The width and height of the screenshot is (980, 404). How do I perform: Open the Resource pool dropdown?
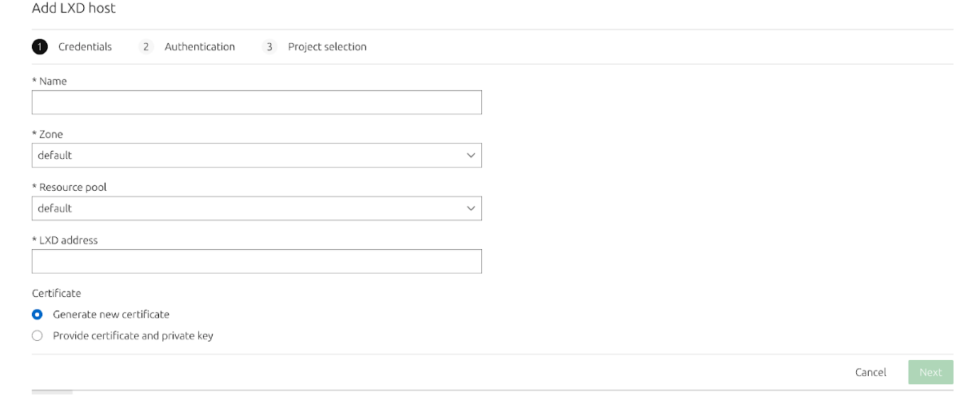256,208
